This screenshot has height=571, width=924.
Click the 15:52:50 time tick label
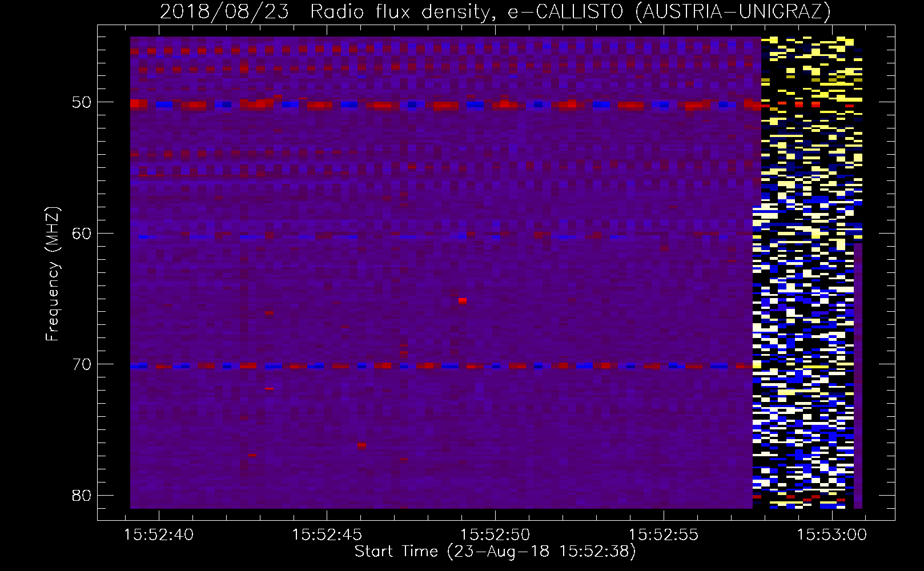click(496, 535)
